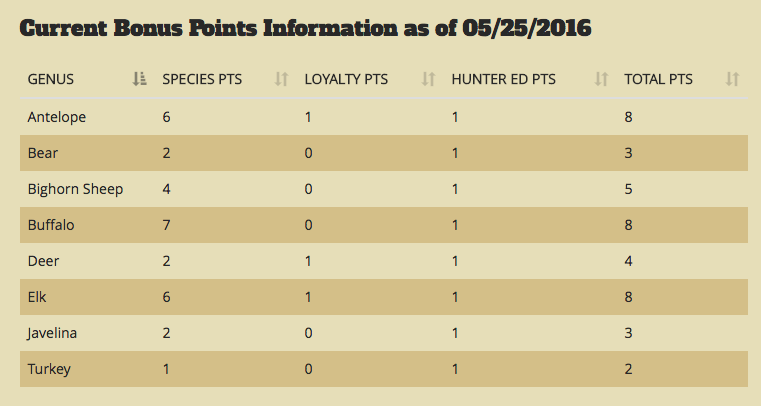761x406 pixels.
Task: Sort table by the Genus sort icon
Action: [x=139, y=79]
